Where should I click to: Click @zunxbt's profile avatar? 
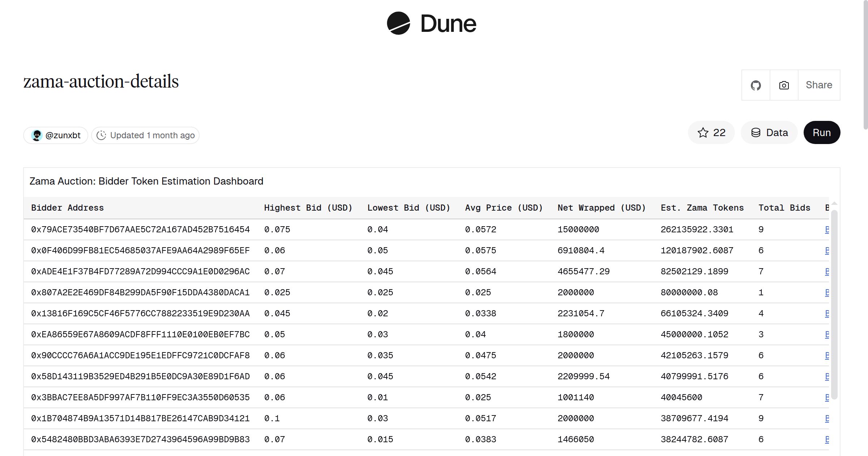click(x=37, y=135)
